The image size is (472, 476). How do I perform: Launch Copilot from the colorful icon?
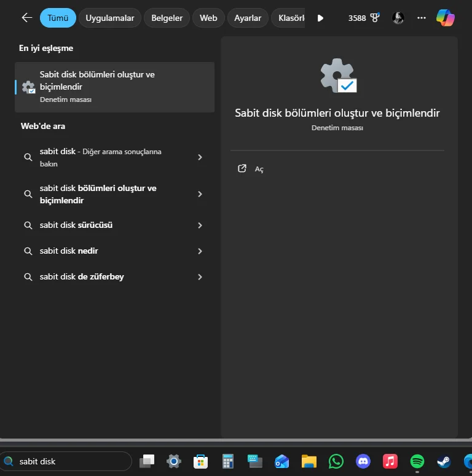tap(446, 18)
